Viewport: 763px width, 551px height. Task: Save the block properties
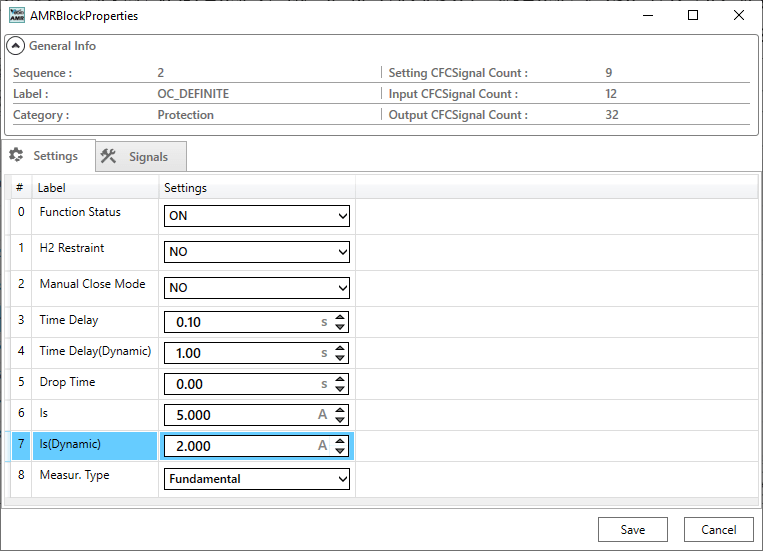pos(632,530)
